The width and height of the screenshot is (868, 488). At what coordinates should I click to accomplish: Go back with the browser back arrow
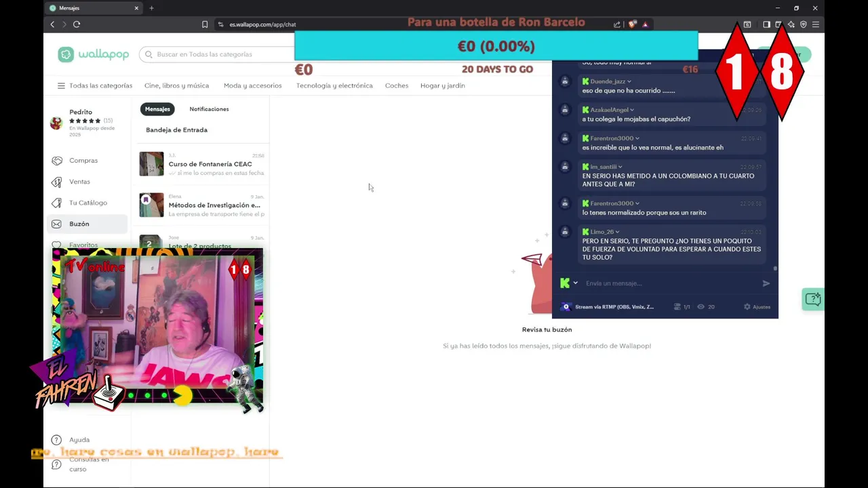(52, 24)
